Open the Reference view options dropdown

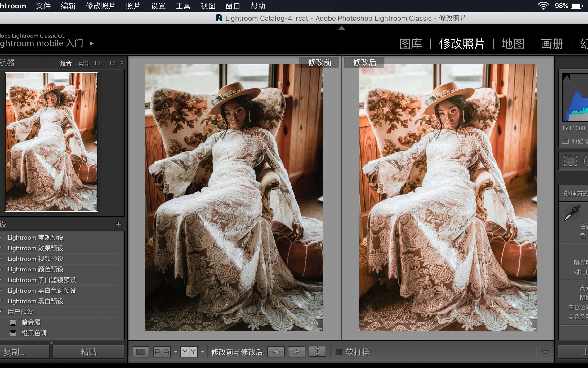pyautogui.click(x=175, y=352)
